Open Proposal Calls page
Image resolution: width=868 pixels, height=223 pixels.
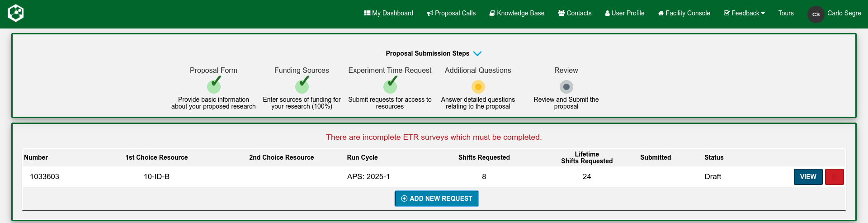tap(451, 13)
